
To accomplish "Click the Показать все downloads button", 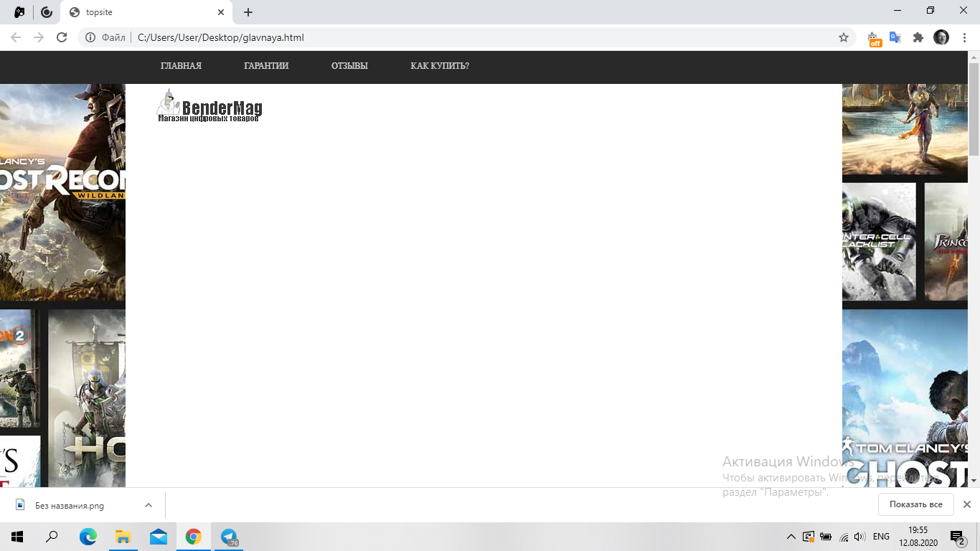I will click(915, 504).
